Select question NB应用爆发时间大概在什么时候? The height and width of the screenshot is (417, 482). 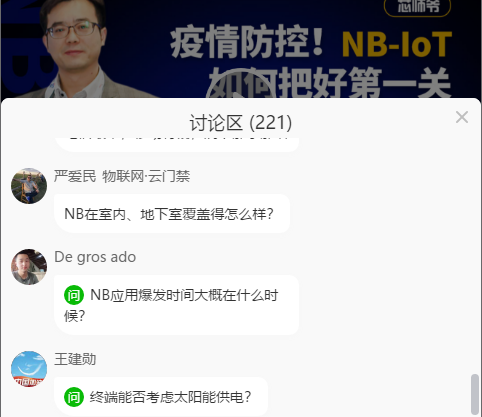click(176, 305)
